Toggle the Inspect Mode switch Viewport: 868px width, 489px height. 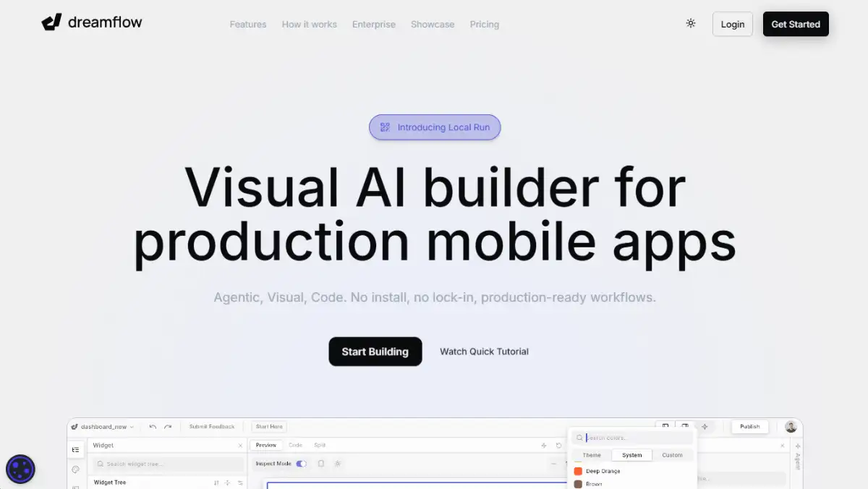pos(301,464)
